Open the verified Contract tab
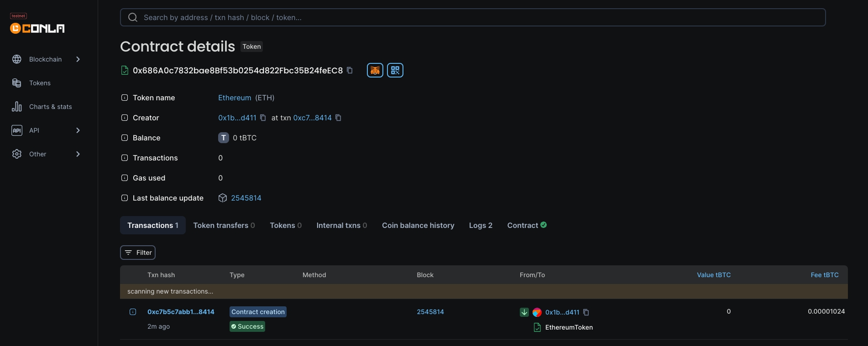868x346 pixels. 527,225
